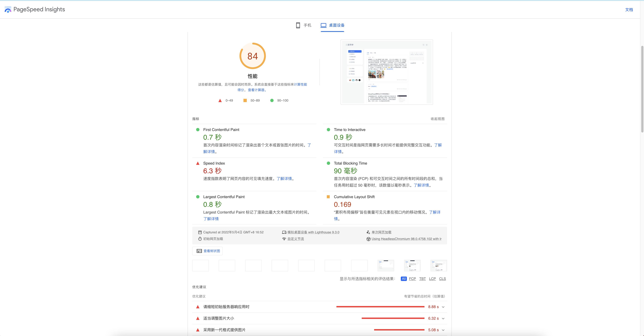Expand the 请缩短初始服务器响应用时 suggestion
Screen dimensions: 644x336
[x=443, y=307]
